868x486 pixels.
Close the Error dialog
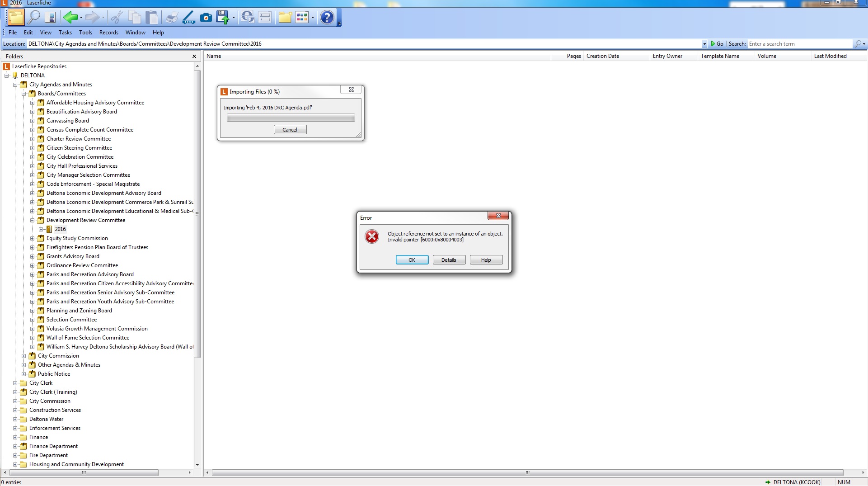tap(498, 216)
